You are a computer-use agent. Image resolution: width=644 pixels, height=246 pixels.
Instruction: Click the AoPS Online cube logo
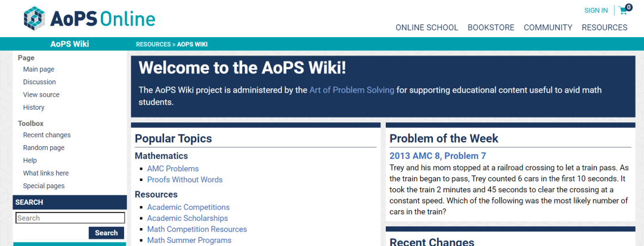pos(34,18)
